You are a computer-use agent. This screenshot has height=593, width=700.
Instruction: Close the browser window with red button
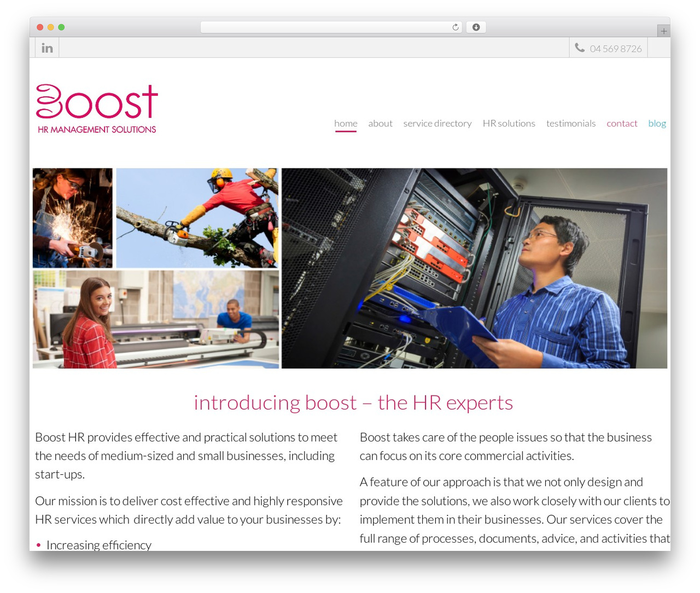40,27
